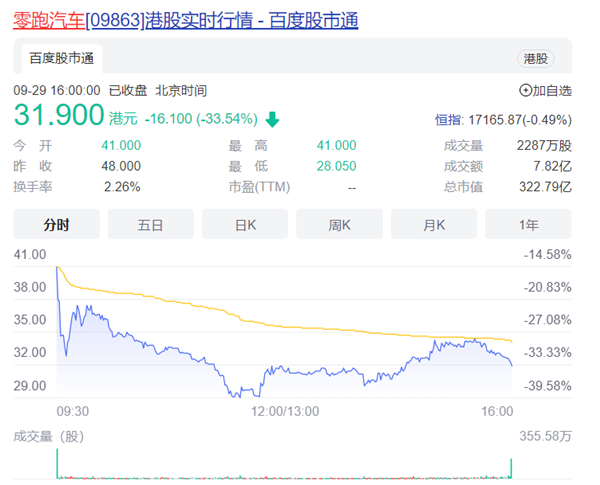Click the change value -16.100 (-33.54%)
This screenshot has height=485, width=600.
201,119
